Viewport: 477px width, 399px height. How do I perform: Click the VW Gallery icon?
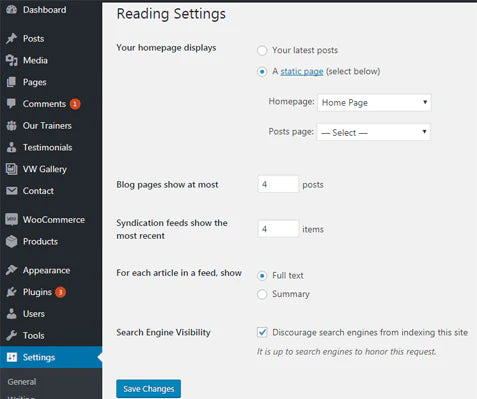[x=11, y=169]
